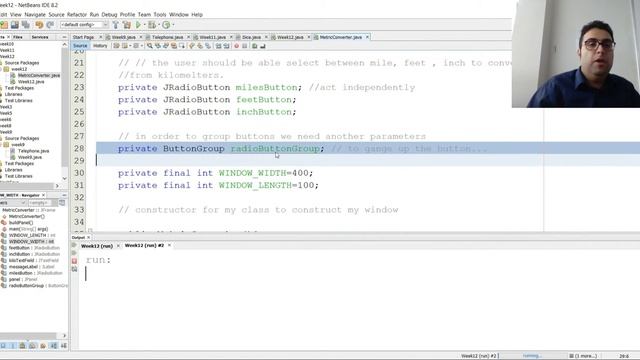
Task: Click the Shift Line Left icon
Action: tap(218, 46)
